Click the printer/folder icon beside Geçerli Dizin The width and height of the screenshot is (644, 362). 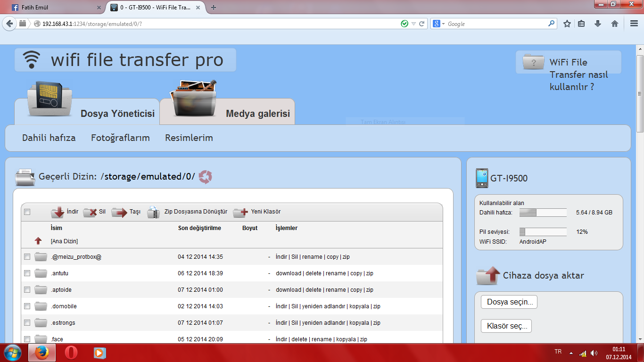pos(25,177)
